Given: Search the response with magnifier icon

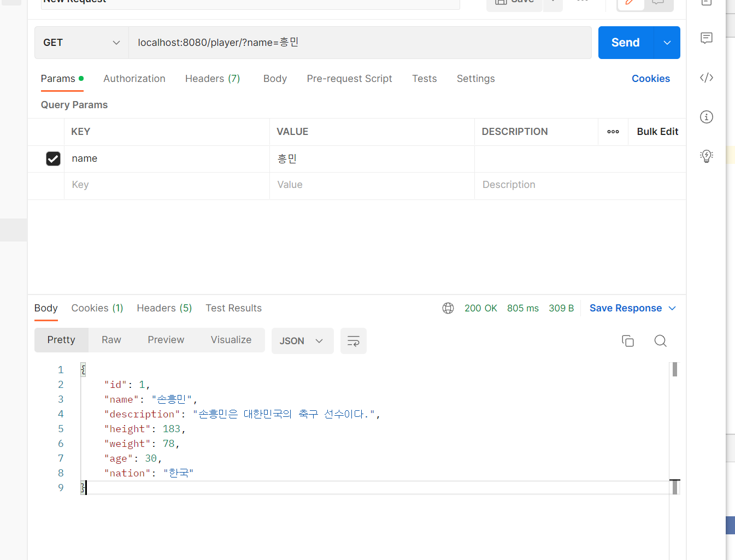Looking at the screenshot, I should click(x=660, y=341).
